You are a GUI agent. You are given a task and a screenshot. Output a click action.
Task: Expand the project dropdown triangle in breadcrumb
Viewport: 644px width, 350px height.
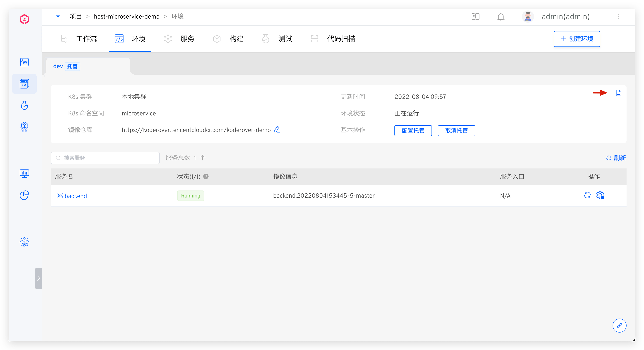coord(58,17)
